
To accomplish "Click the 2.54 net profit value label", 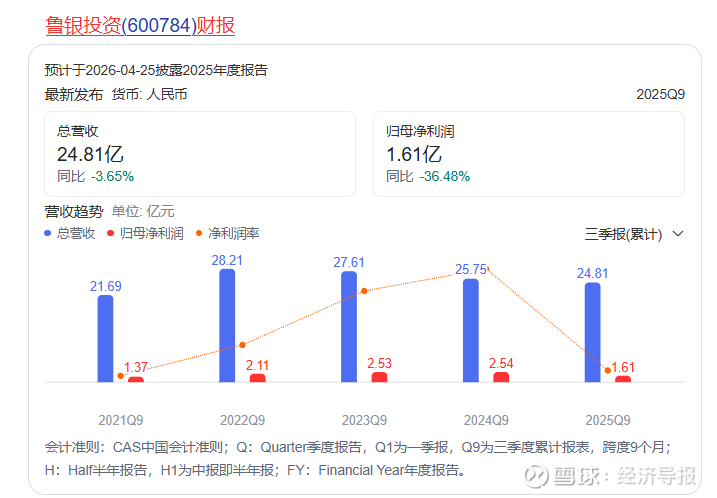I will [x=501, y=363].
